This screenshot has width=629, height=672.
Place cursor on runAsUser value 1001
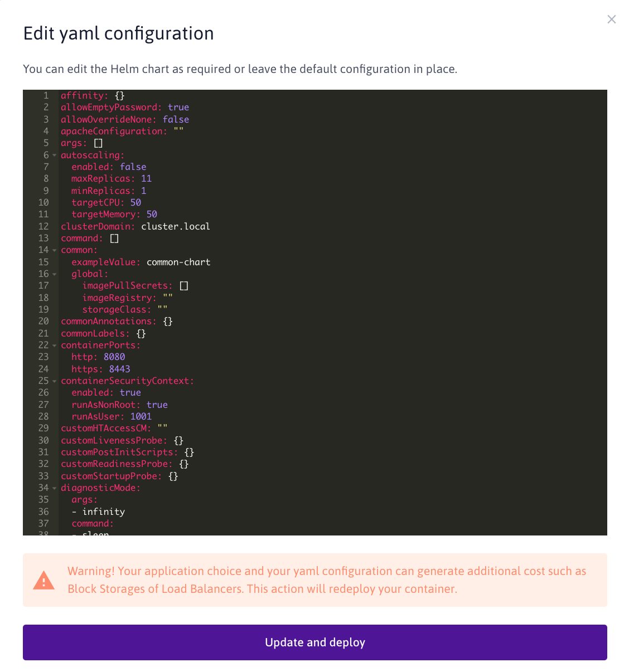pos(141,417)
